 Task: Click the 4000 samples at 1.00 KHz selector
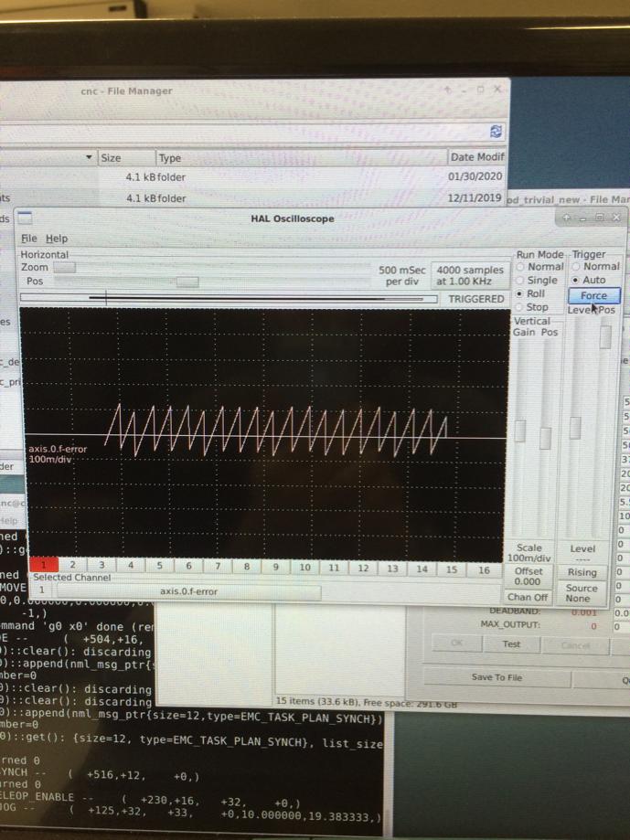470,276
